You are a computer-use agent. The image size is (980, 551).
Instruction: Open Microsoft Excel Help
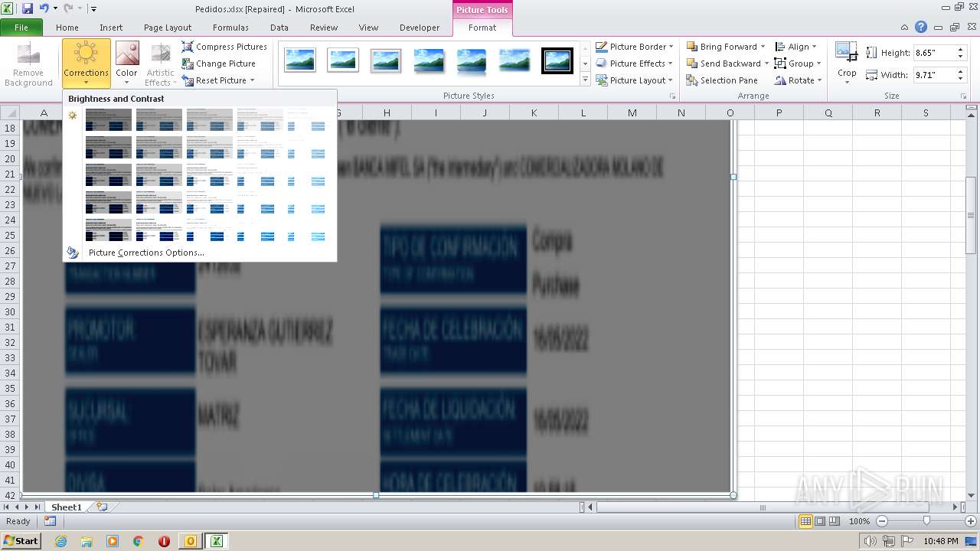click(921, 27)
